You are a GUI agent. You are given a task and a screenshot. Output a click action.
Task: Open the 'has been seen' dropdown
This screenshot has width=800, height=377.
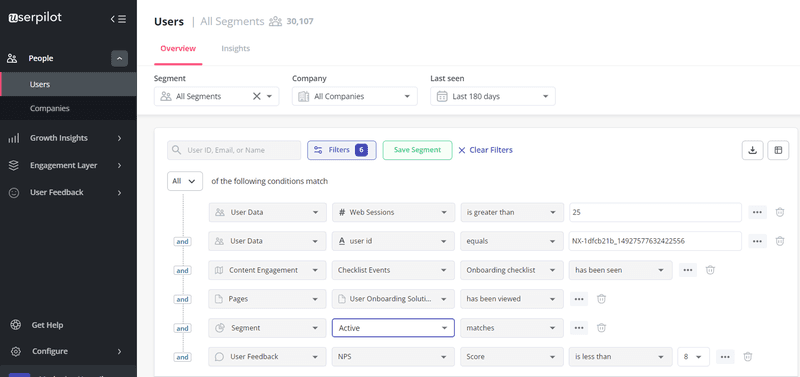tap(621, 270)
